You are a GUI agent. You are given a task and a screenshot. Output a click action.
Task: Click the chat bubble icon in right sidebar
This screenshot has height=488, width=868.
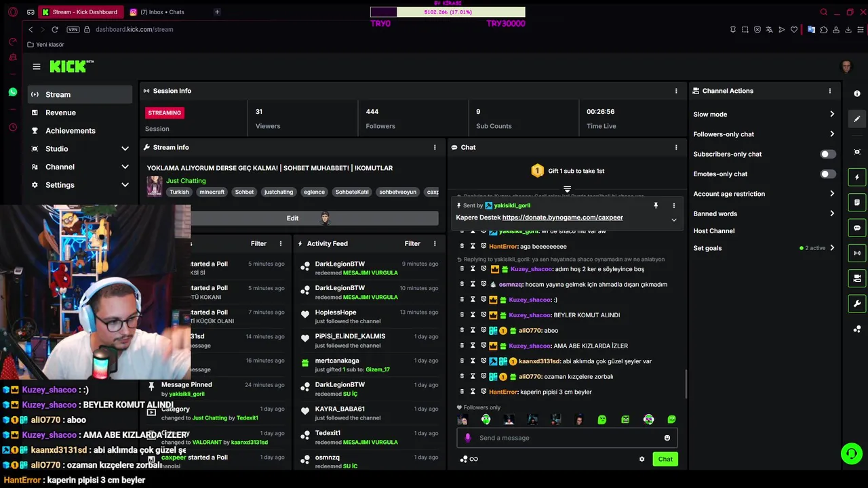click(x=857, y=228)
